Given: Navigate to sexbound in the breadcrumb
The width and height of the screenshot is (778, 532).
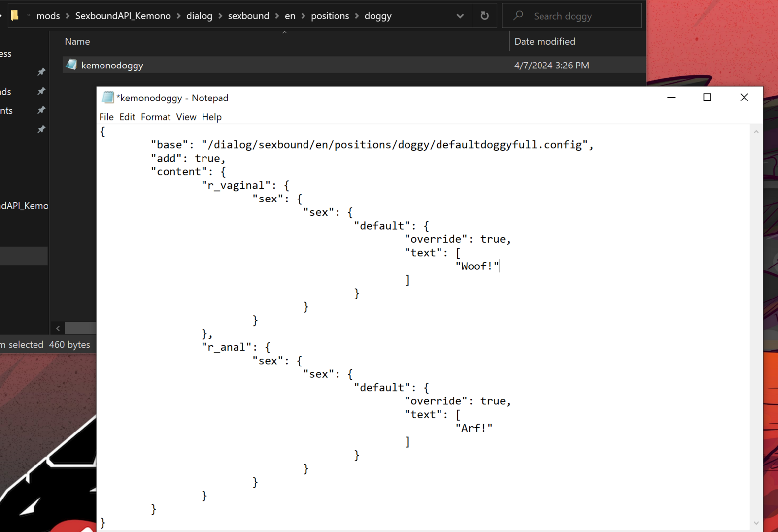Looking at the screenshot, I should pyautogui.click(x=249, y=16).
